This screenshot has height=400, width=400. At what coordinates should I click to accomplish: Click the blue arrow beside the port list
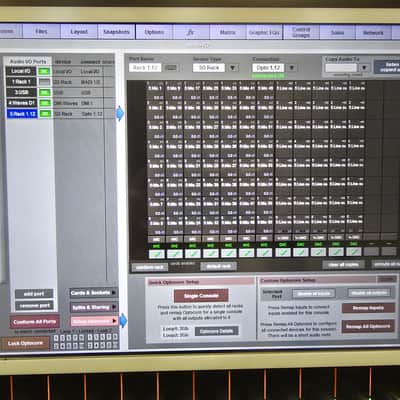point(120,113)
